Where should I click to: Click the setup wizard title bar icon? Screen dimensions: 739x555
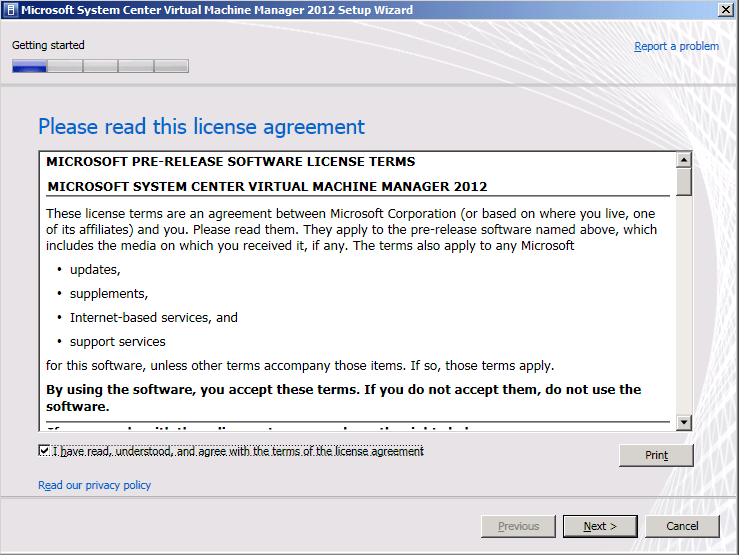[11, 10]
